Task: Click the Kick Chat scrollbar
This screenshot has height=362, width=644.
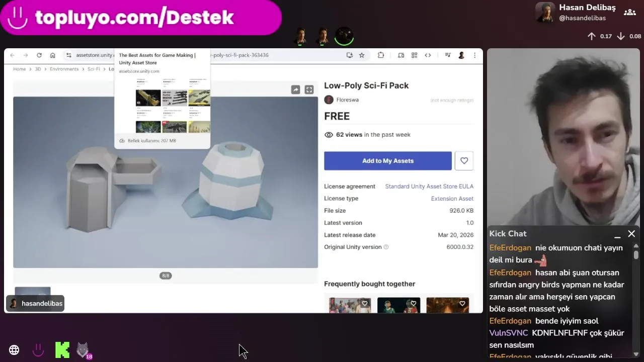Action: click(636, 255)
